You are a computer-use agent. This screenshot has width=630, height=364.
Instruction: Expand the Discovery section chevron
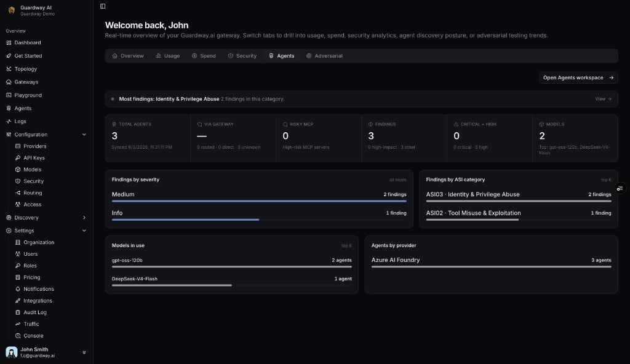pos(84,218)
